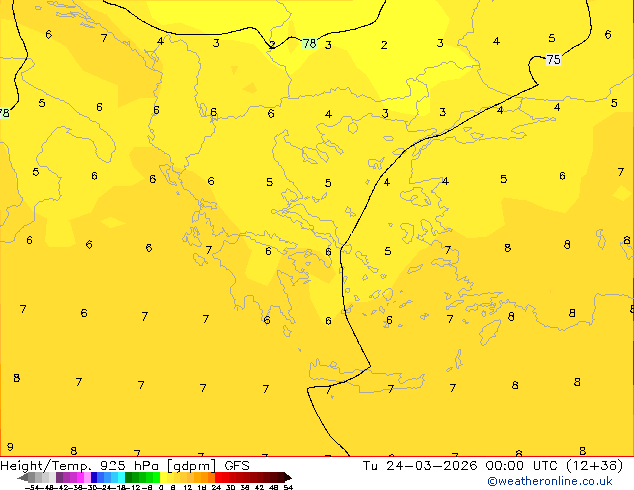Click the chart title Height/Temp. 925 hPa GFS
634x490 pixels.
(125, 466)
